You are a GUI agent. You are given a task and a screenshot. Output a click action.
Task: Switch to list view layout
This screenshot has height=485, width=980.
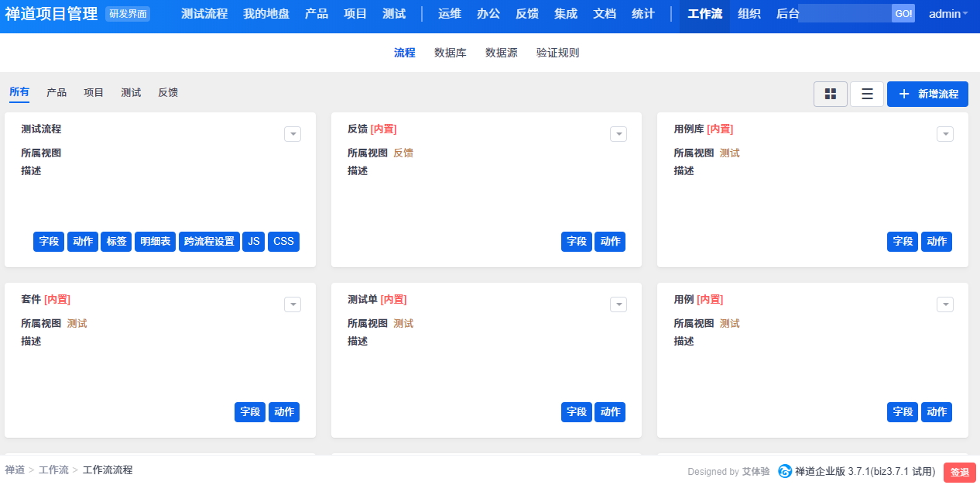(x=867, y=94)
